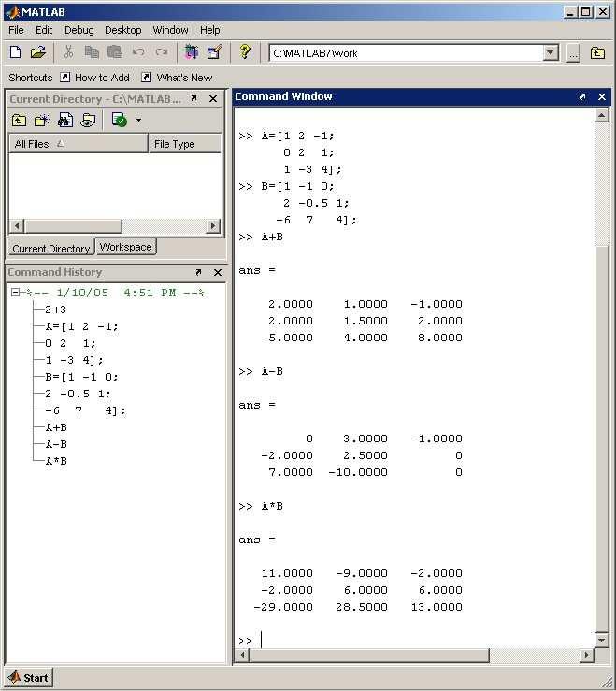Select A*B in Command History
Screen dimensions: 616x691
pos(56,461)
